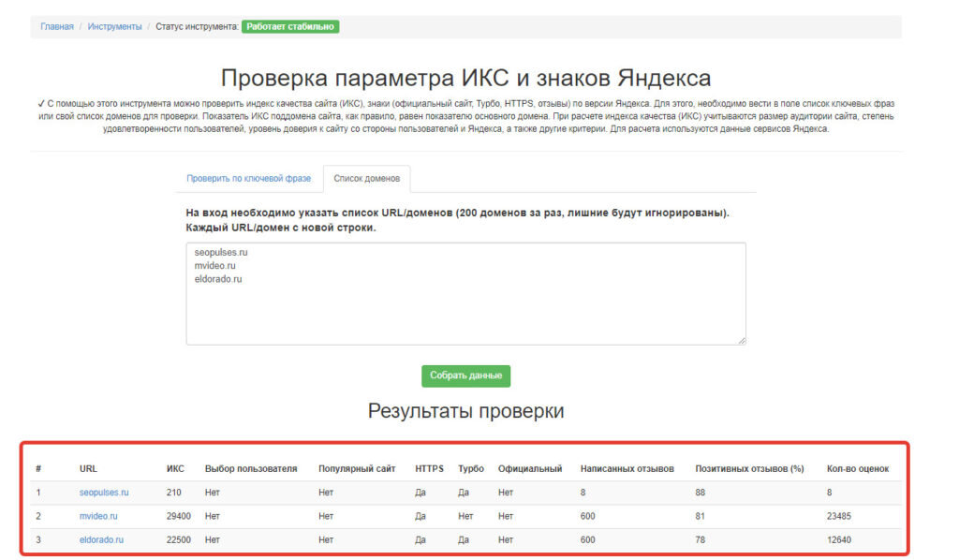Click the URL column header
The image size is (959, 560).
coord(88,469)
